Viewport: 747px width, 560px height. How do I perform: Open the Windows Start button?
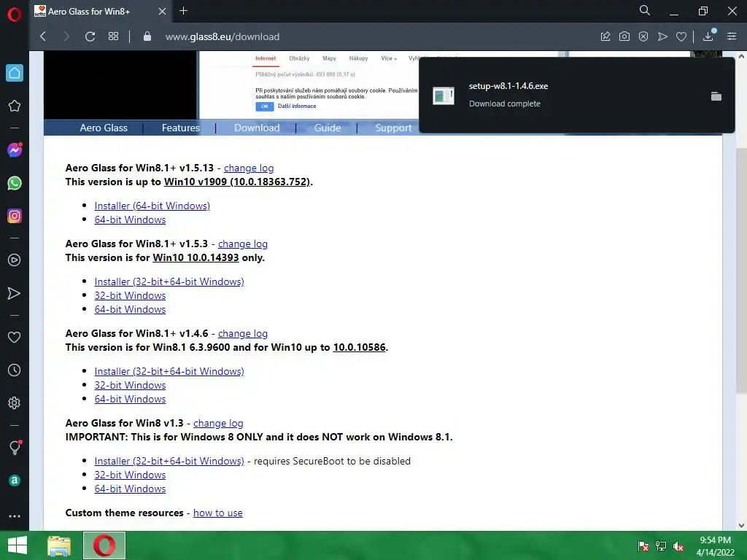(x=18, y=545)
